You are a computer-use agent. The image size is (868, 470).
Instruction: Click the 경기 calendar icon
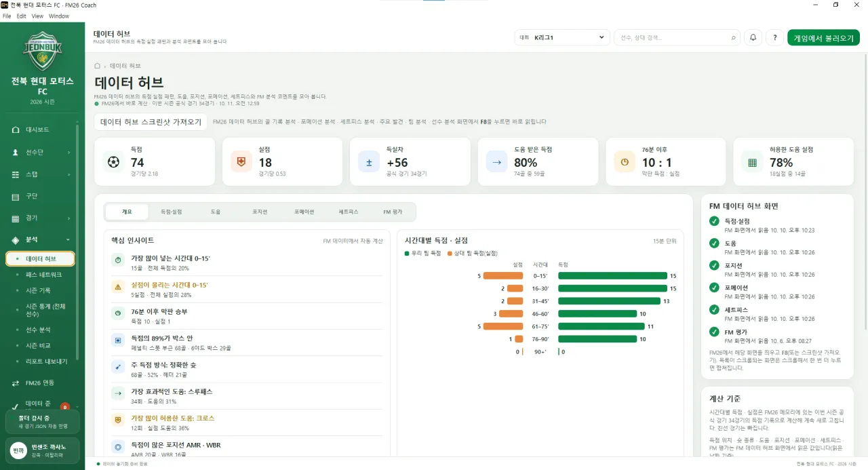coord(16,218)
